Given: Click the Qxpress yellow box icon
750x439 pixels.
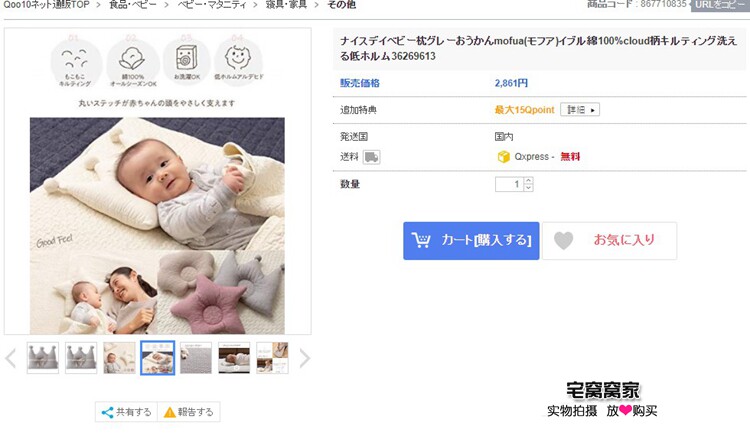Looking at the screenshot, I should (503, 157).
